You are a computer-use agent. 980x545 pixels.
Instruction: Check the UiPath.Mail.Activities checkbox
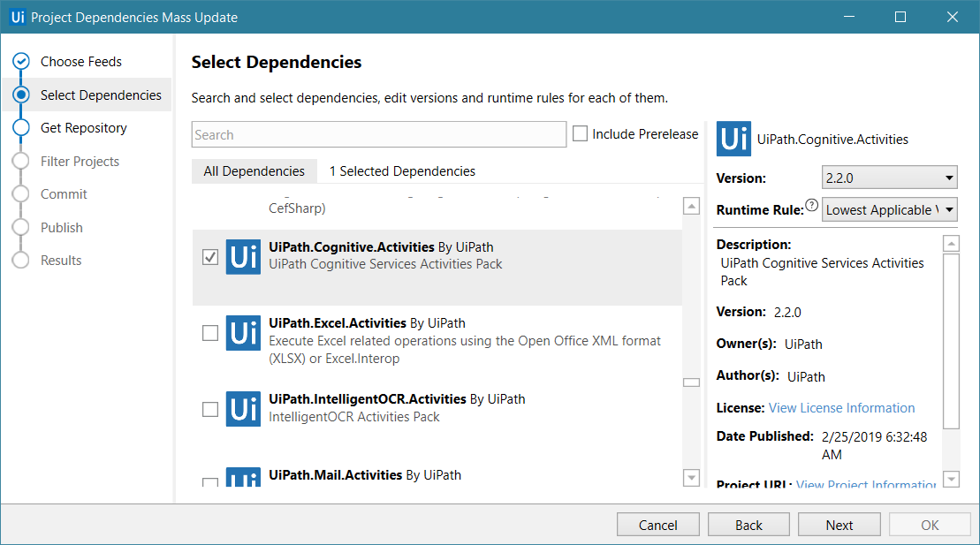pyautogui.click(x=210, y=482)
